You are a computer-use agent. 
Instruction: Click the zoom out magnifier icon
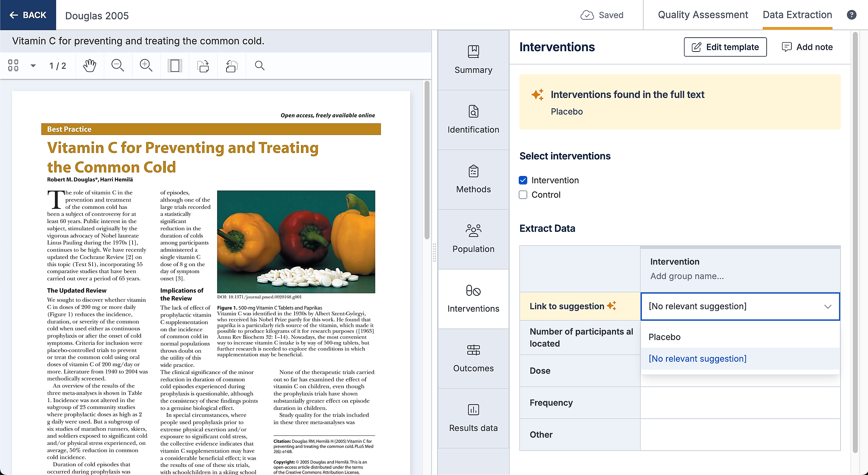(118, 65)
